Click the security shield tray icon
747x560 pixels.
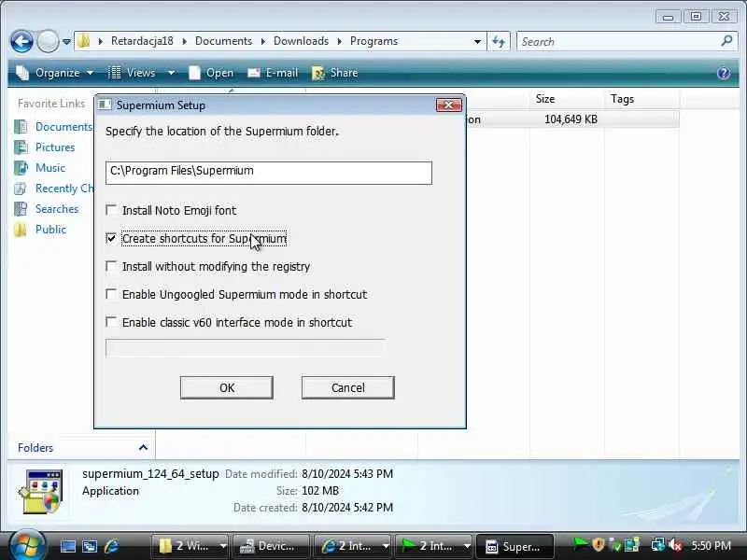599,544
